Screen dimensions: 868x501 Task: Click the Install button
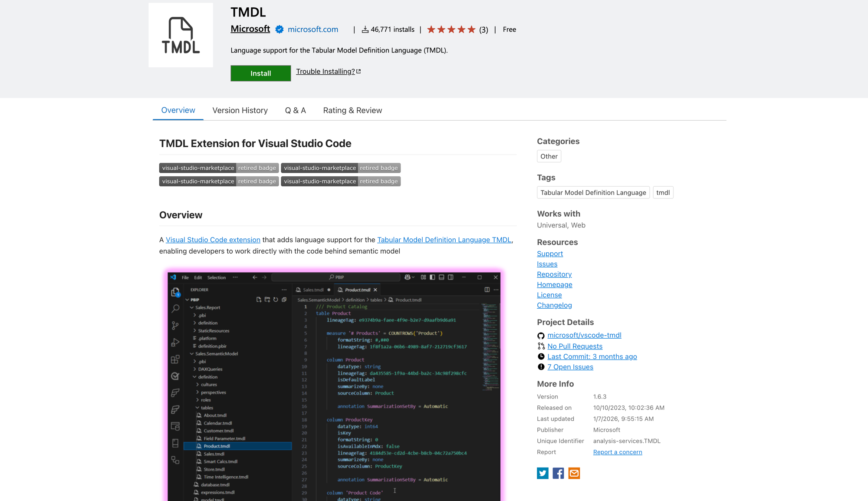[x=260, y=73]
